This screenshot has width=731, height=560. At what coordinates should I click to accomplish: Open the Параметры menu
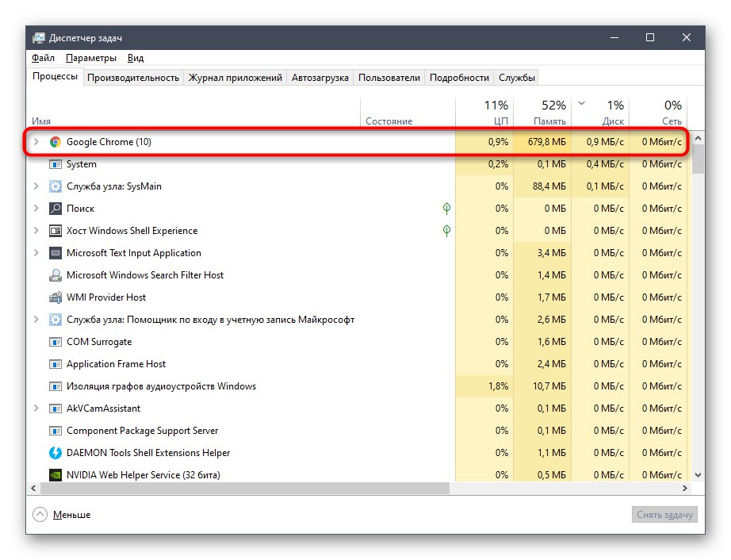91,58
